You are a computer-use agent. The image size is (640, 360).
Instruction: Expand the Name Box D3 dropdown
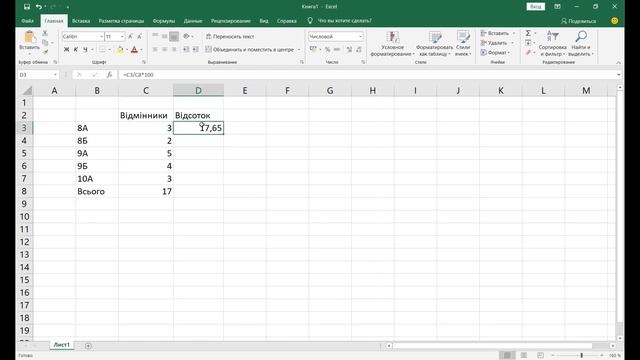(55, 75)
